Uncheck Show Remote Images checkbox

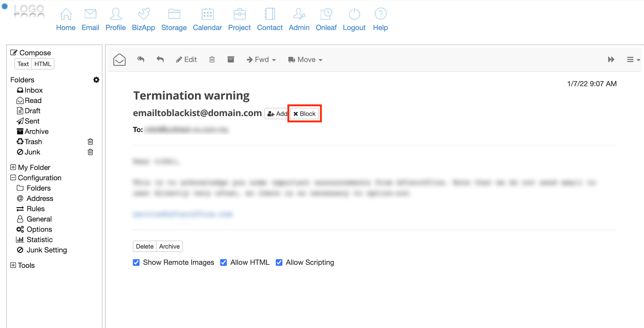[136, 262]
